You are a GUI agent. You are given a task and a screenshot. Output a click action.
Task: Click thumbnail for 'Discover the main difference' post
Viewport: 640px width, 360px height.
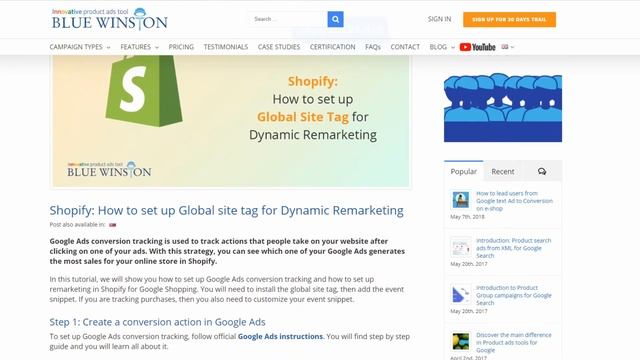point(461,342)
